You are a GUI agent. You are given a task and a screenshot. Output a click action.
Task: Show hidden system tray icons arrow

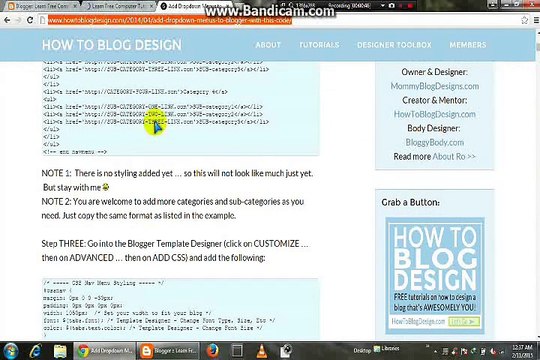[435, 351]
